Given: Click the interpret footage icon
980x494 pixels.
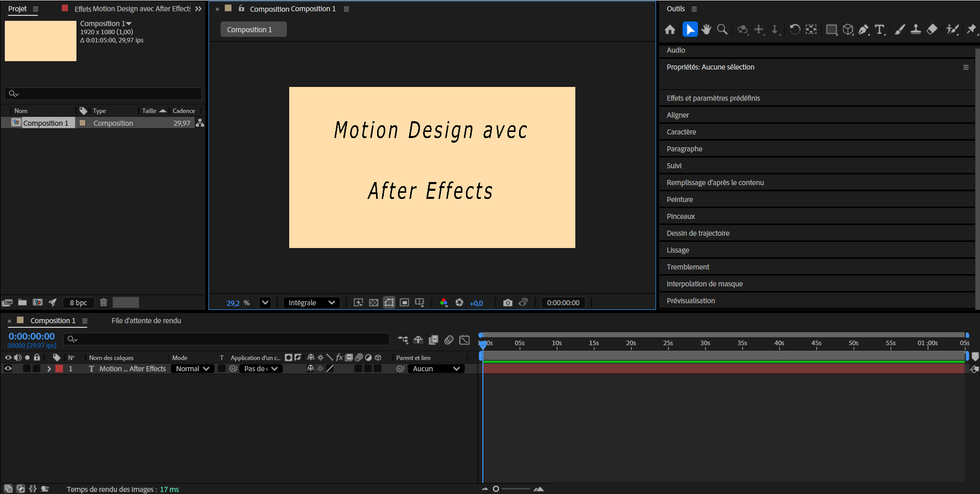Looking at the screenshot, I should [7, 302].
